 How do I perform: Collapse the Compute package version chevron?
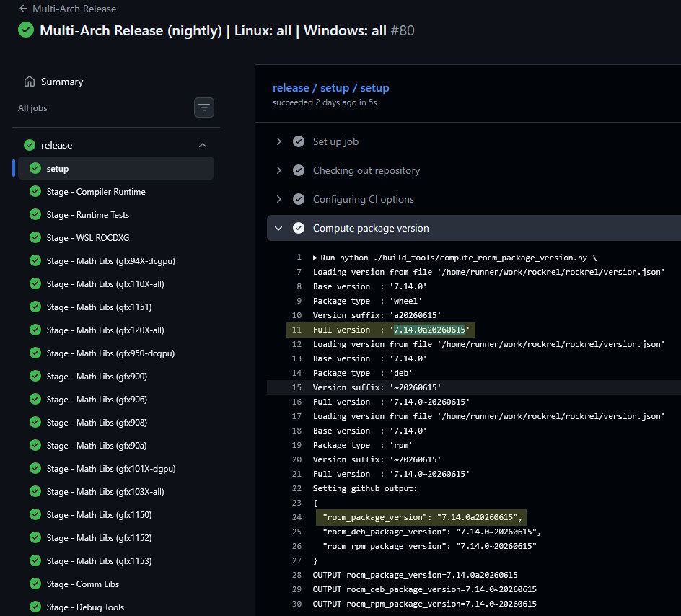tap(279, 228)
